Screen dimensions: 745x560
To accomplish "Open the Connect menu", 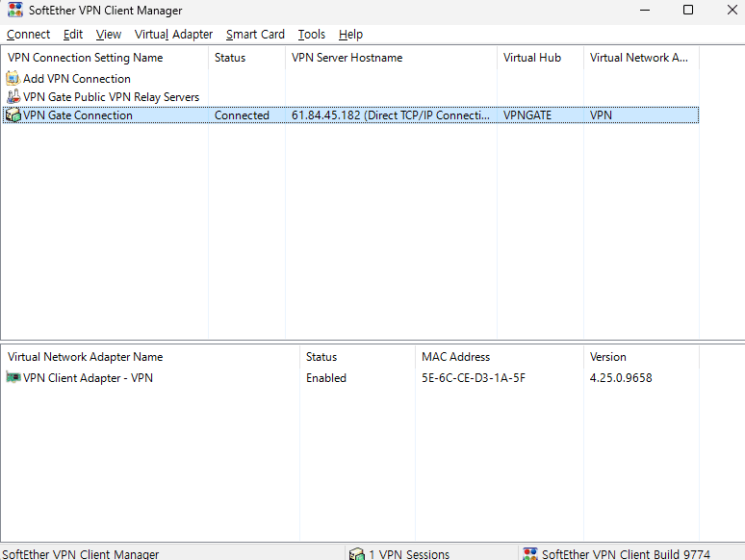I will tap(28, 35).
